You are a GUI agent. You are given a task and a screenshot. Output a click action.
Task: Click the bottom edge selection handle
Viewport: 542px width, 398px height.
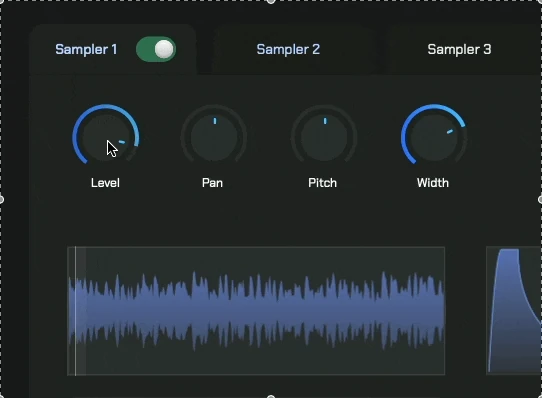click(x=271, y=396)
